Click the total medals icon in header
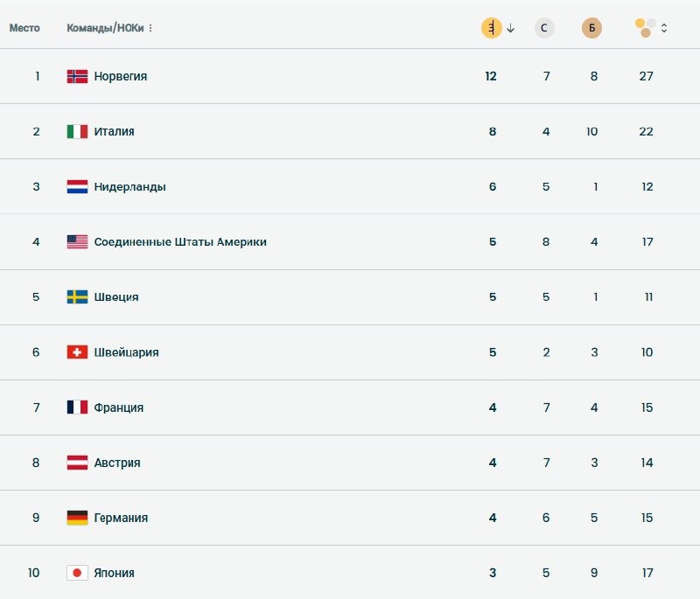 [644, 28]
